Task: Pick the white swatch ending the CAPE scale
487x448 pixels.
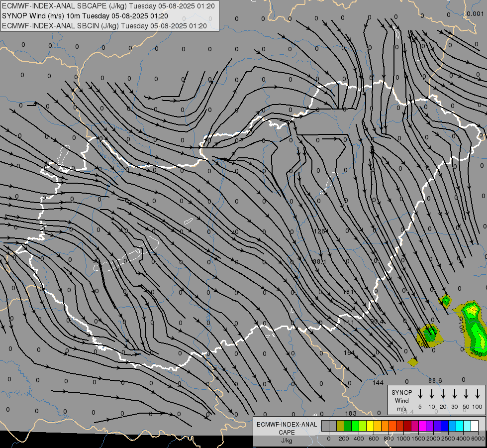Action: [475, 426]
